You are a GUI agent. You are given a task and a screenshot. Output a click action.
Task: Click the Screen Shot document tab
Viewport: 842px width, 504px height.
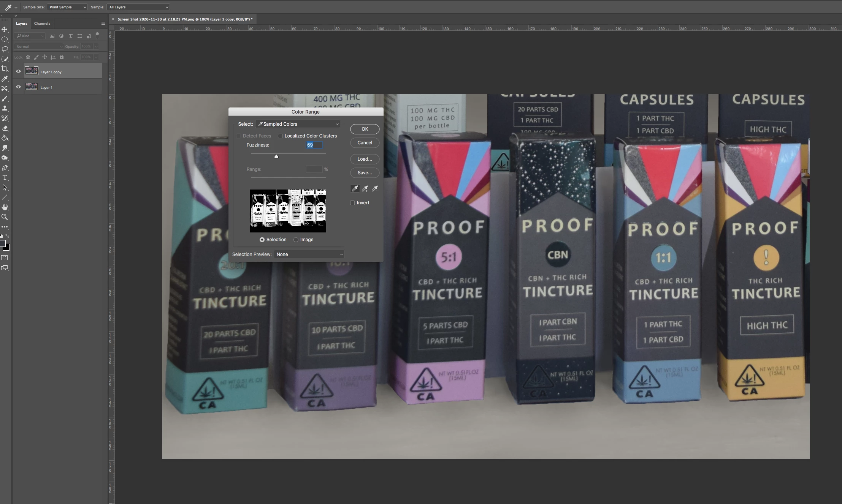184,19
